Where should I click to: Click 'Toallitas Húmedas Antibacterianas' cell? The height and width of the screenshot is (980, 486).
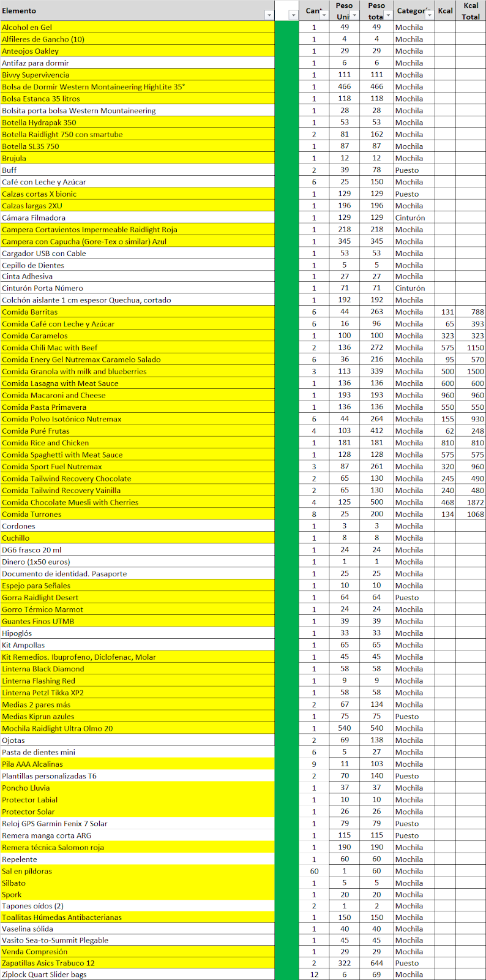click(x=137, y=917)
